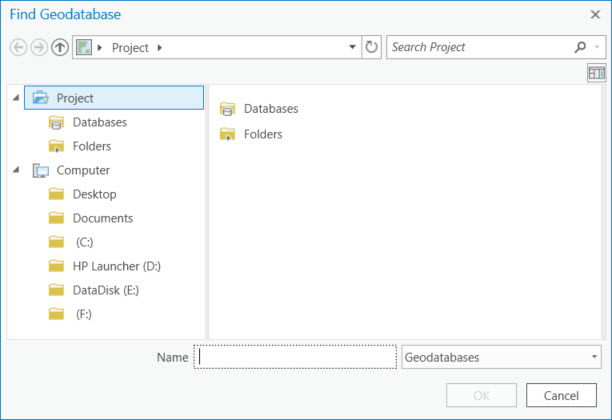This screenshot has width=612, height=420.
Task: Click the search magnifier icon
Action: [580, 47]
